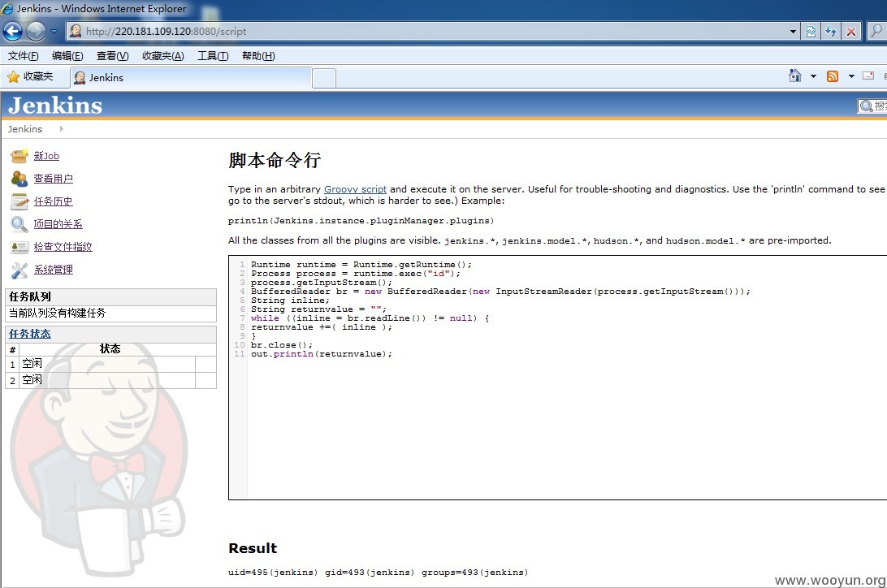887x588 pixels.
Task: Open the 工具(T) menu
Action: tap(213, 56)
